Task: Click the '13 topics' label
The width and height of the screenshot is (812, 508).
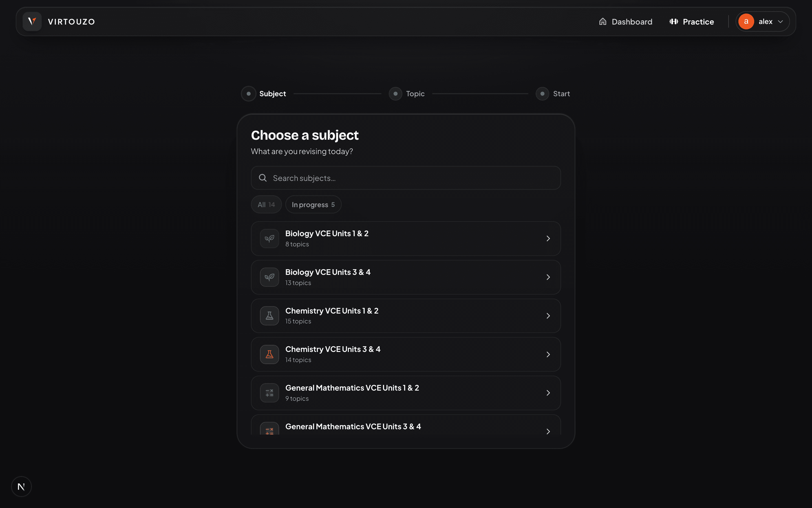Action: pos(298,283)
